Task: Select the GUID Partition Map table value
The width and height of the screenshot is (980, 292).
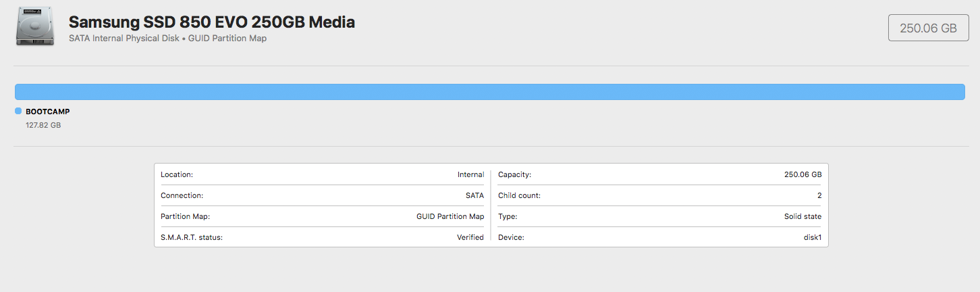Action: point(450,216)
